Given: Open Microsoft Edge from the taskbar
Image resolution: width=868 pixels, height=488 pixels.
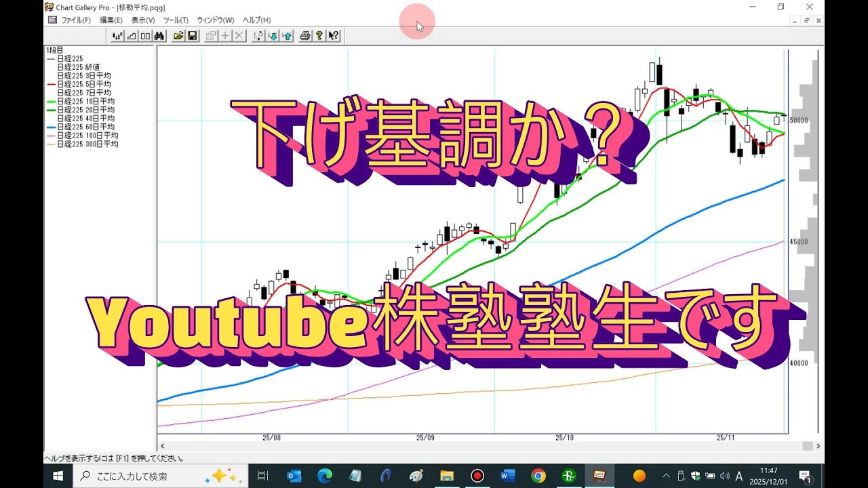Looking at the screenshot, I should click(325, 476).
